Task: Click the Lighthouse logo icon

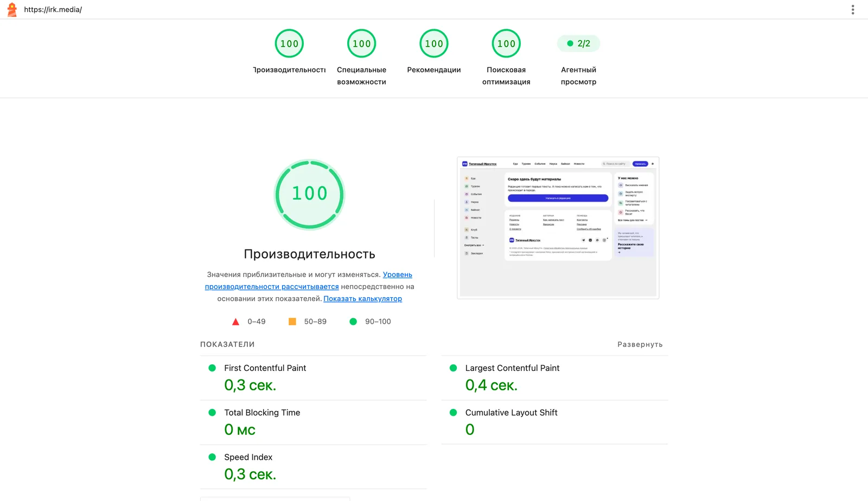Action: tap(12, 9)
